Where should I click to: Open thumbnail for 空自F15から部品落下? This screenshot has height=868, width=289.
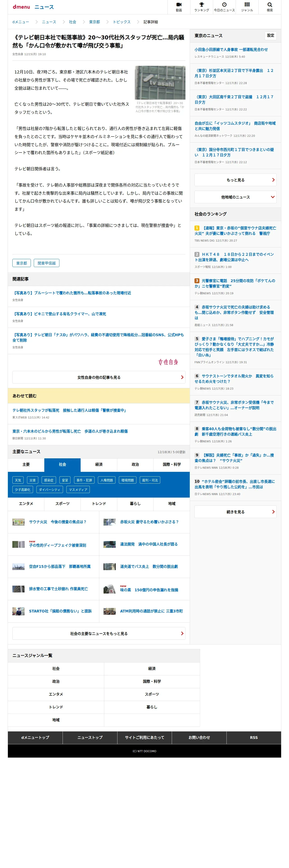tap(18, 567)
